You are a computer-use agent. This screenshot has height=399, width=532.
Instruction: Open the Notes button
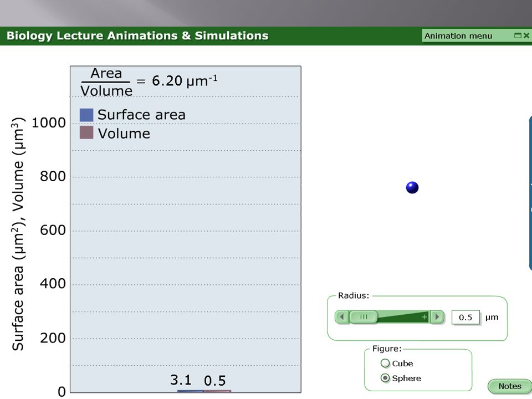[x=510, y=386]
